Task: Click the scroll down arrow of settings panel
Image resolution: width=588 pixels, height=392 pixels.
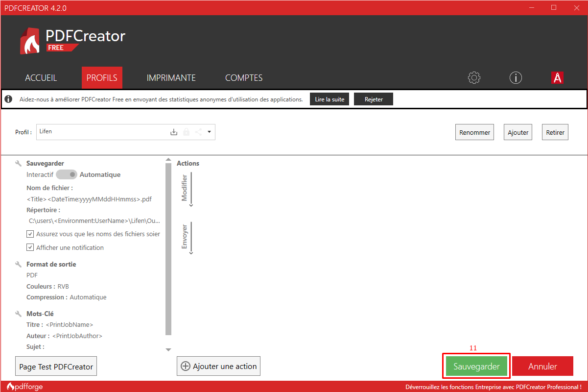Action: tap(168, 349)
